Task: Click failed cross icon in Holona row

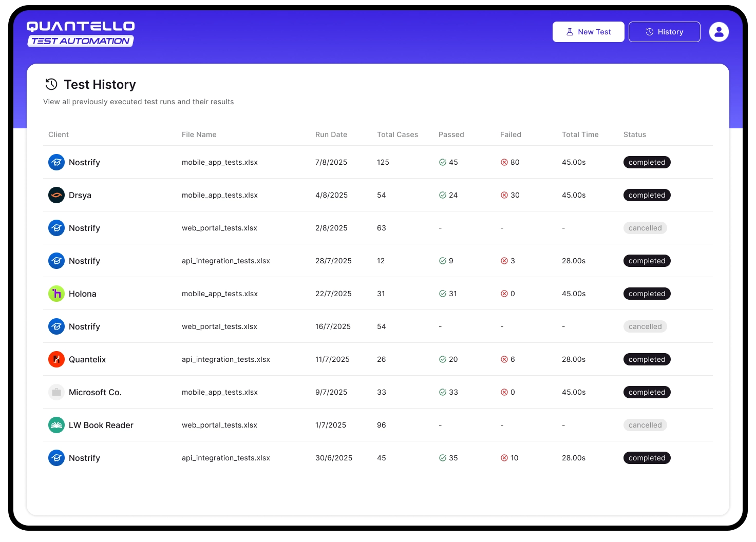Action: click(x=504, y=294)
